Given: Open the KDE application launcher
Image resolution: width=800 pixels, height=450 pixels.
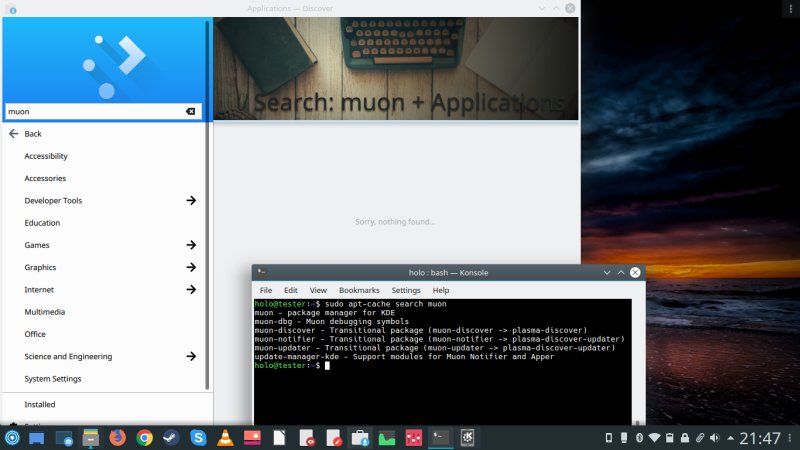Looking at the screenshot, I should tap(11, 438).
